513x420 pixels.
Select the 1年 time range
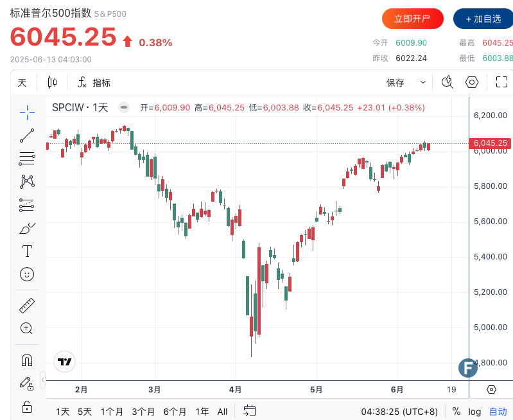202,411
